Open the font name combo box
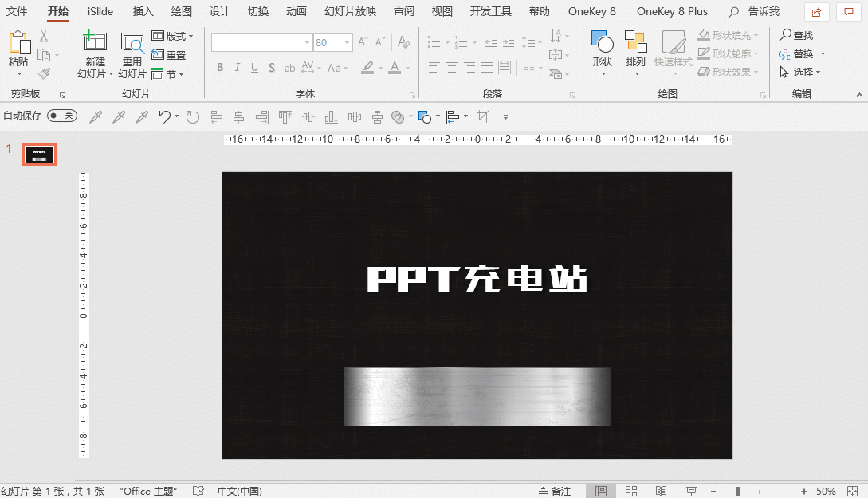The width and height of the screenshot is (868, 498). coord(262,42)
